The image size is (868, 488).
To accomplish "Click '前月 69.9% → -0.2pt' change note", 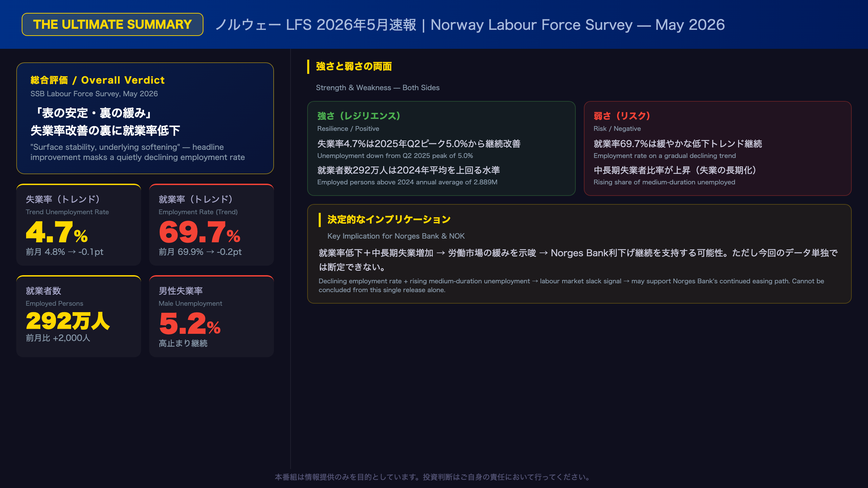I will tap(200, 252).
